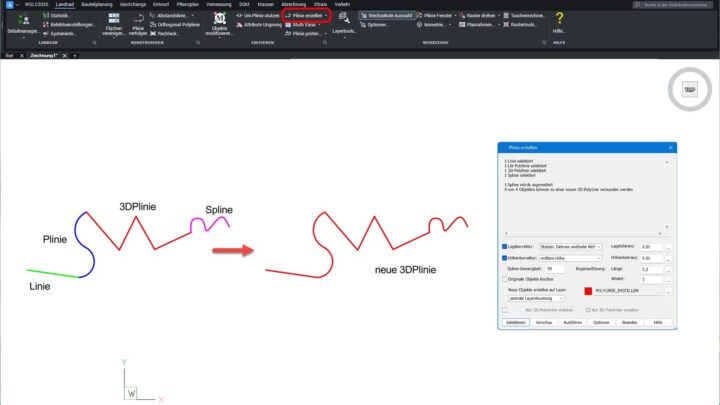Viewport: 720px width, 405px height.
Task: Close the Zeichnung1 tab with x
Action: (x=64, y=56)
